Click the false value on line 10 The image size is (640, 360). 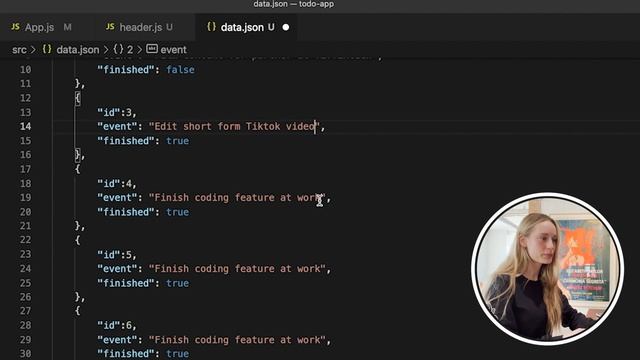click(180, 70)
